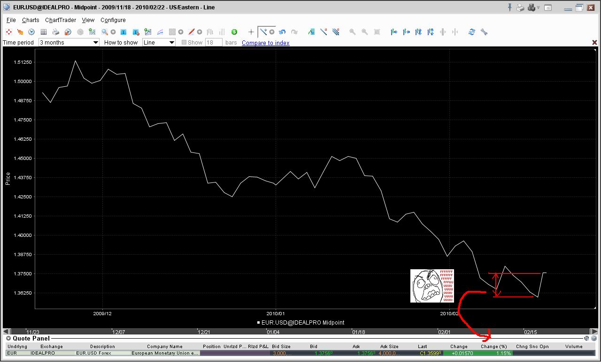Viewport: 601px width, 364px height.
Task: Select the crosshair cursor tool
Action: 251,32
